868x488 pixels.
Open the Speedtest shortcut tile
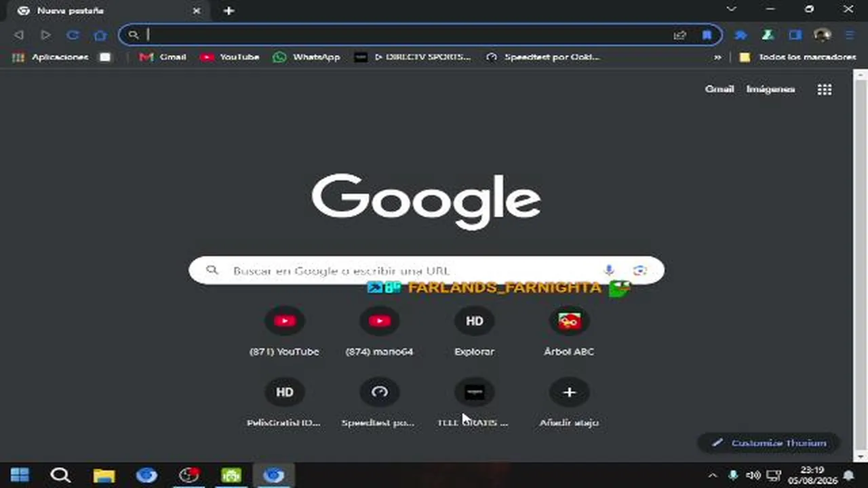pyautogui.click(x=379, y=402)
